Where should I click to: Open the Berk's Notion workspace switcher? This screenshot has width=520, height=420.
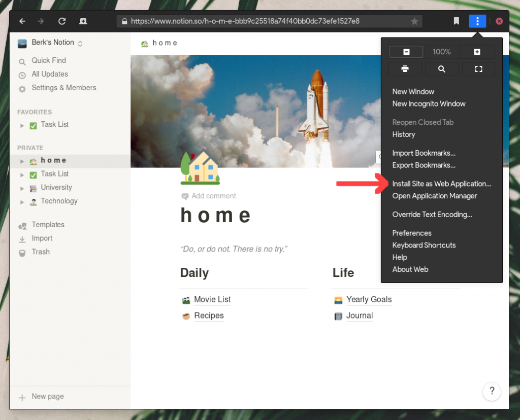click(51, 43)
